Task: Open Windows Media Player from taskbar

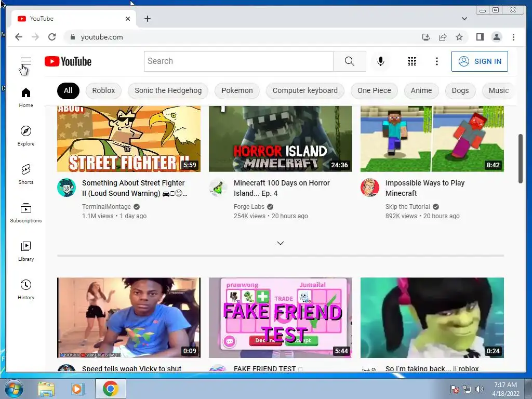Action: [77, 389]
